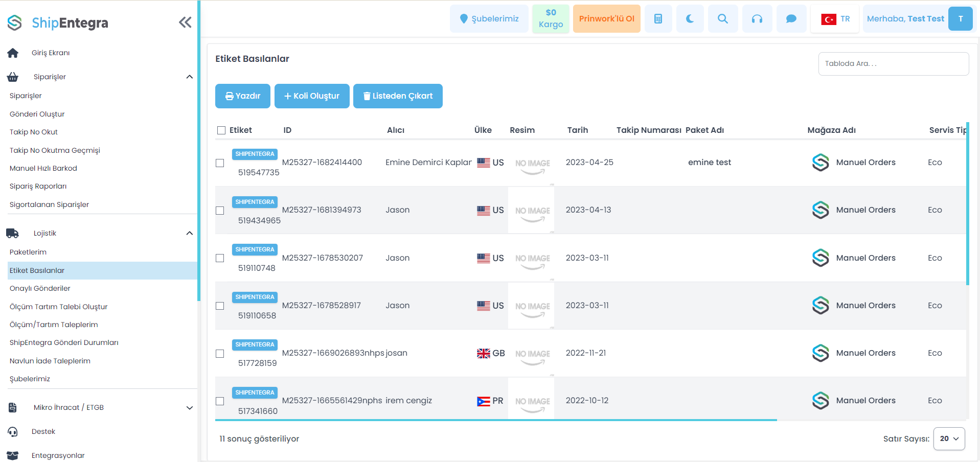Toggle dark mode moon icon
The image size is (980, 462).
click(690, 19)
